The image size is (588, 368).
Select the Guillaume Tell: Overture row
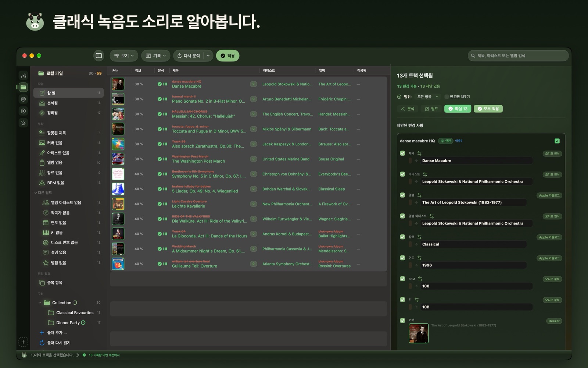(248, 264)
